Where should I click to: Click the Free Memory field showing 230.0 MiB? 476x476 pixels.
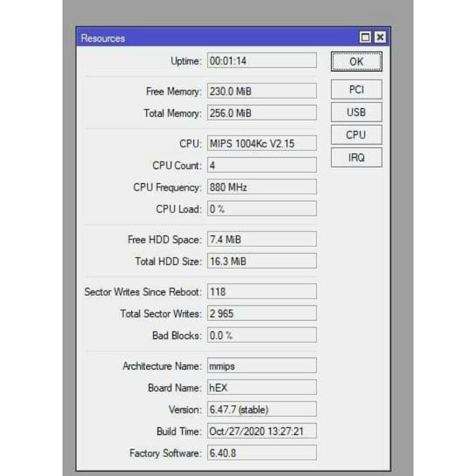tap(261, 90)
